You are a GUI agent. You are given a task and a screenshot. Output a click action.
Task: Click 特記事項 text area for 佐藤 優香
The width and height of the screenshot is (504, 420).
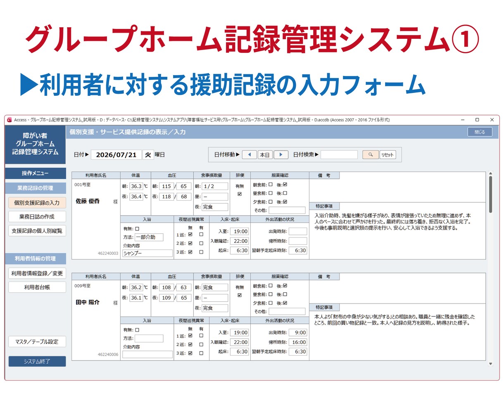click(397, 234)
